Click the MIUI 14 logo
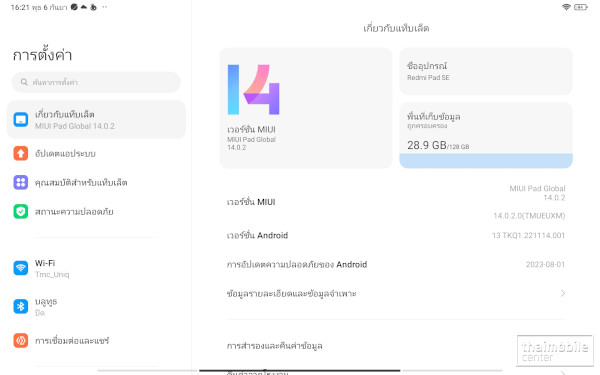The image size is (600, 375). pyautogui.click(x=253, y=90)
